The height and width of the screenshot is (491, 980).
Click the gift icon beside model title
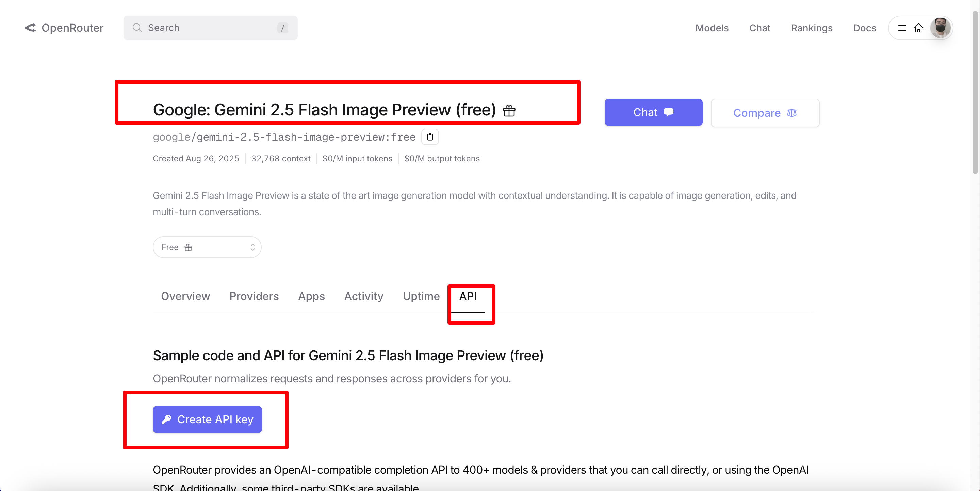(509, 111)
